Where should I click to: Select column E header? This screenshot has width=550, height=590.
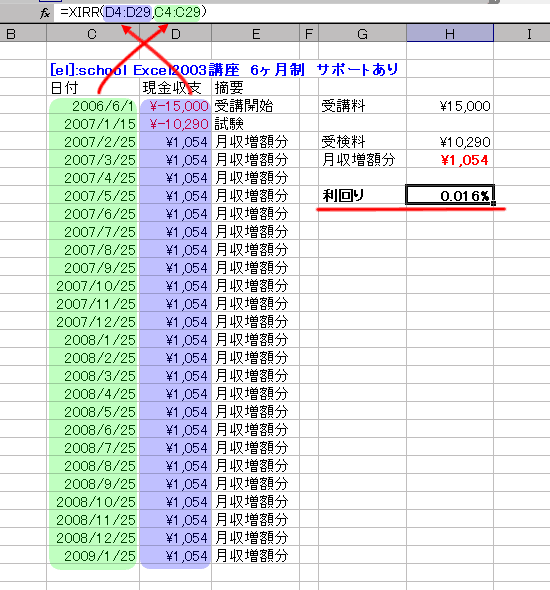(x=255, y=34)
